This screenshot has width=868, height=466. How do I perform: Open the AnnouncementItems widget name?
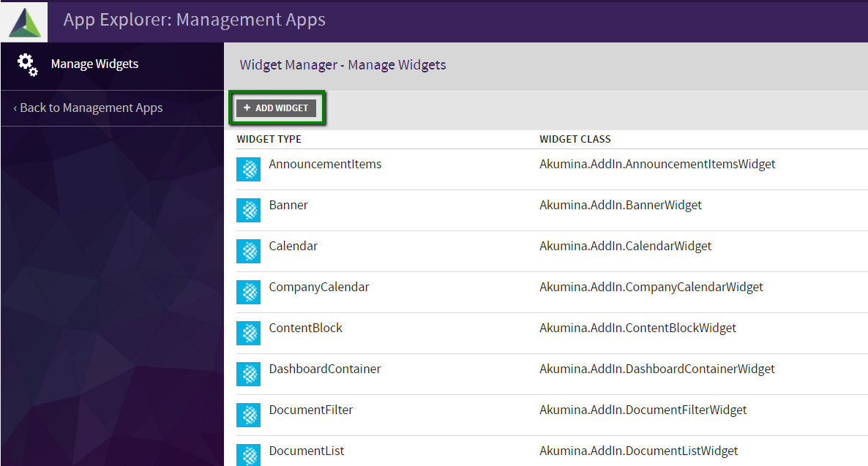[x=325, y=165]
